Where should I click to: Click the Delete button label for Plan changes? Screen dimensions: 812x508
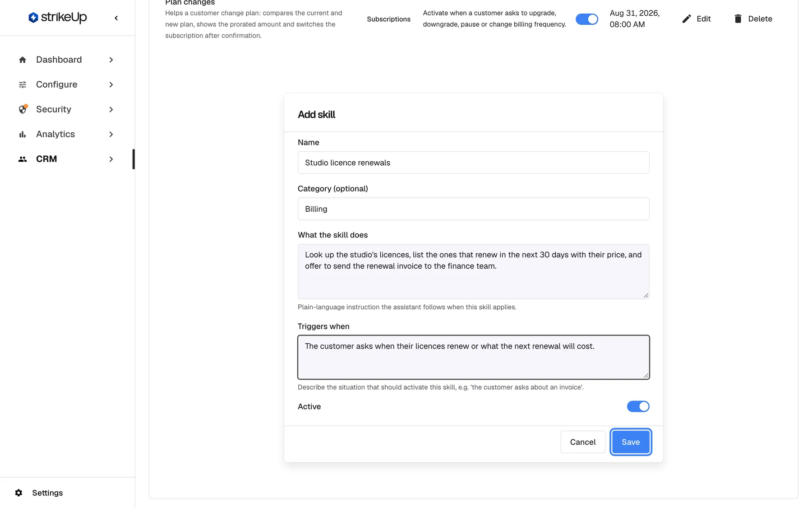coord(760,19)
